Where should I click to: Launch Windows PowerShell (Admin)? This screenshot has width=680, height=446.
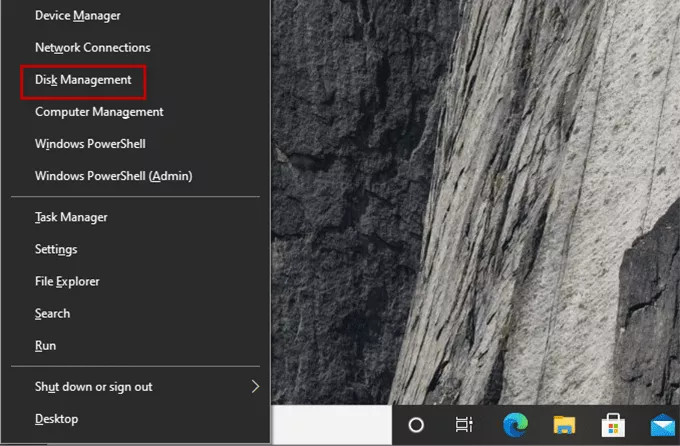tap(113, 176)
